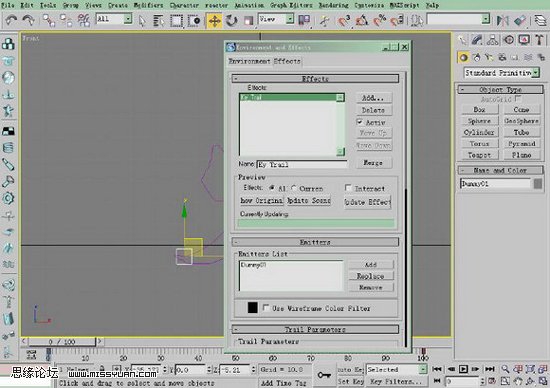Open the Motion command panel tab
Screen dimensions: 550x388
[509, 40]
